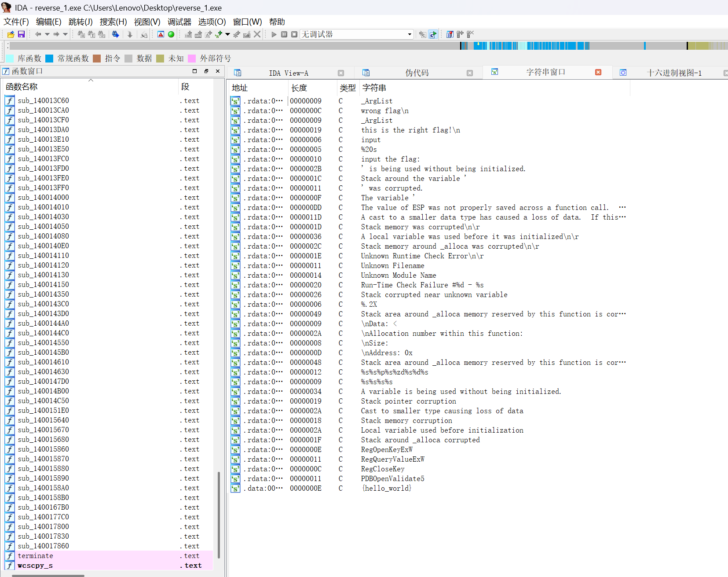Viewport: 728px width, 577px height.
Task: Select the {hello_world} string row
Action: coord(386,489)
